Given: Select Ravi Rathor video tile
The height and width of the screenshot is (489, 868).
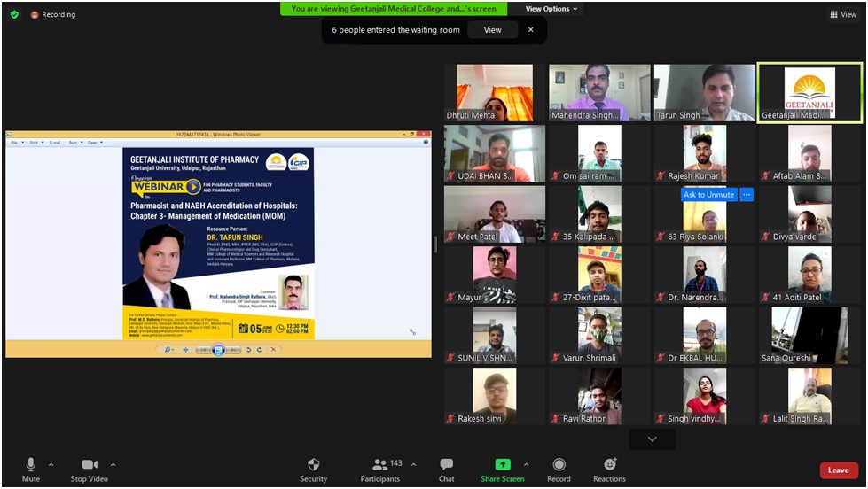Looking at the screenshot, I should click(599, 397).
